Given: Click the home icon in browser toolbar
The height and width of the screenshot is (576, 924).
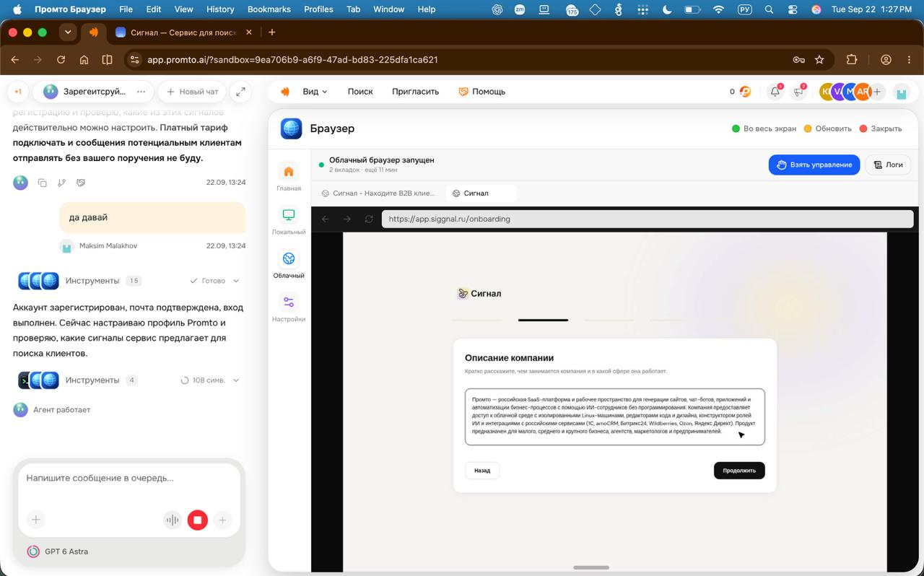Looking at the screenshot, I should tap(84, 60).
